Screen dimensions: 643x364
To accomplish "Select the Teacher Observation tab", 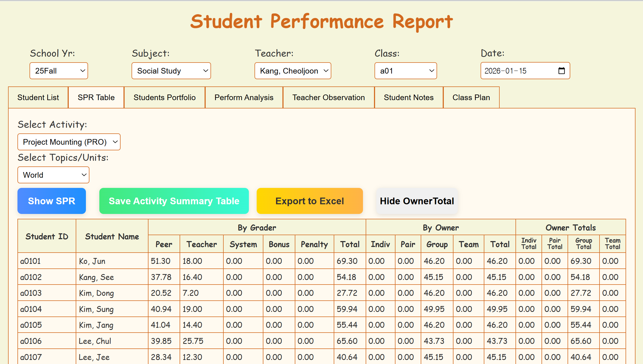I will [328, 97].
